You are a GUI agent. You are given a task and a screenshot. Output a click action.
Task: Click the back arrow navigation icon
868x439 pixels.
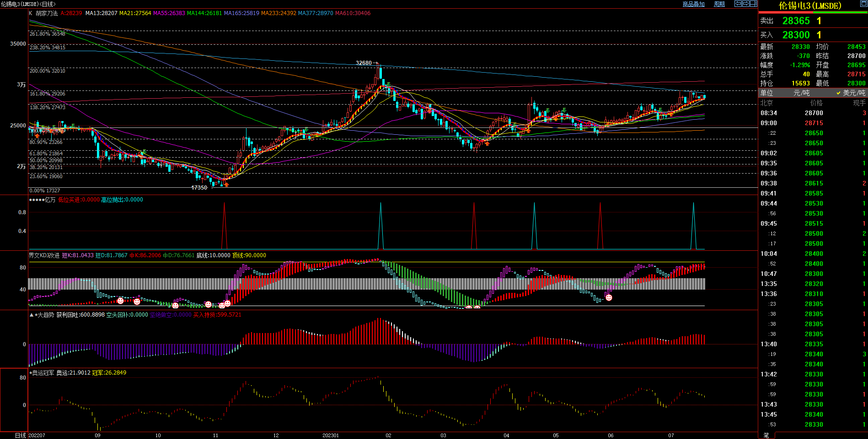738,4
